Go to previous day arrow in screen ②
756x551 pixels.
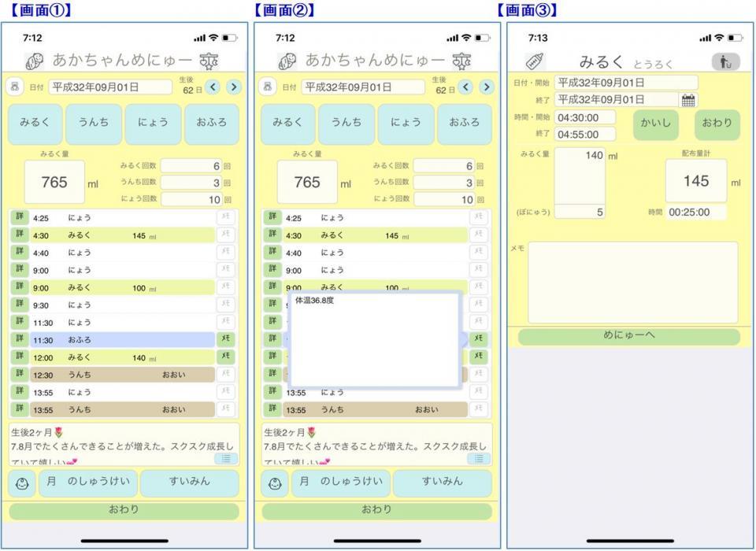(465, 87)
